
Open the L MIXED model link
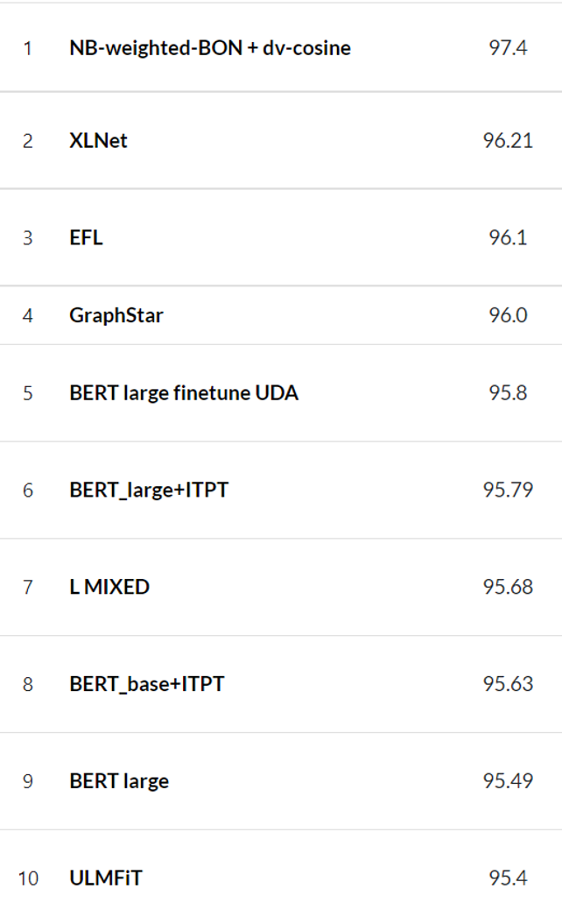pyautogui.click(x=109, y=587)
